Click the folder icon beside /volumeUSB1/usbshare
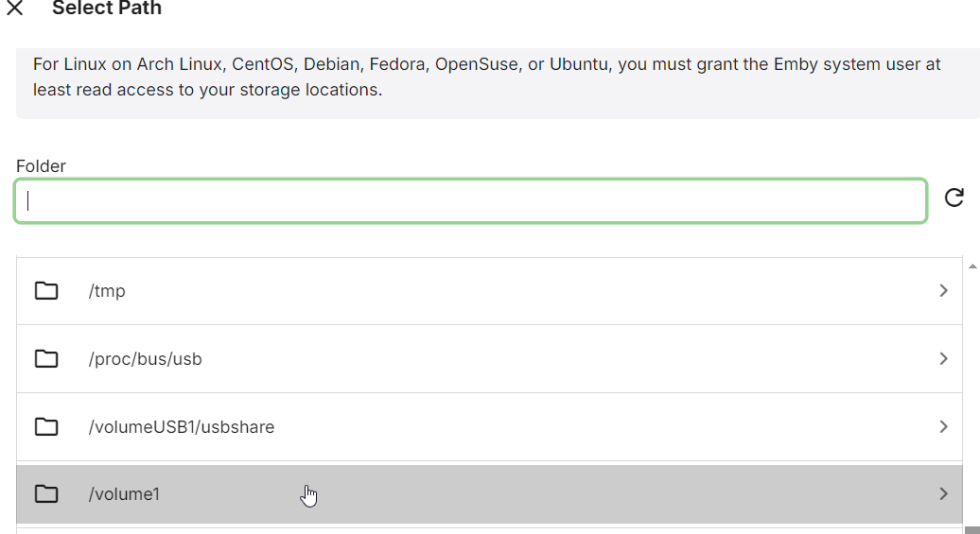Viewport: 980px width, 534px height. coord(46,427)
